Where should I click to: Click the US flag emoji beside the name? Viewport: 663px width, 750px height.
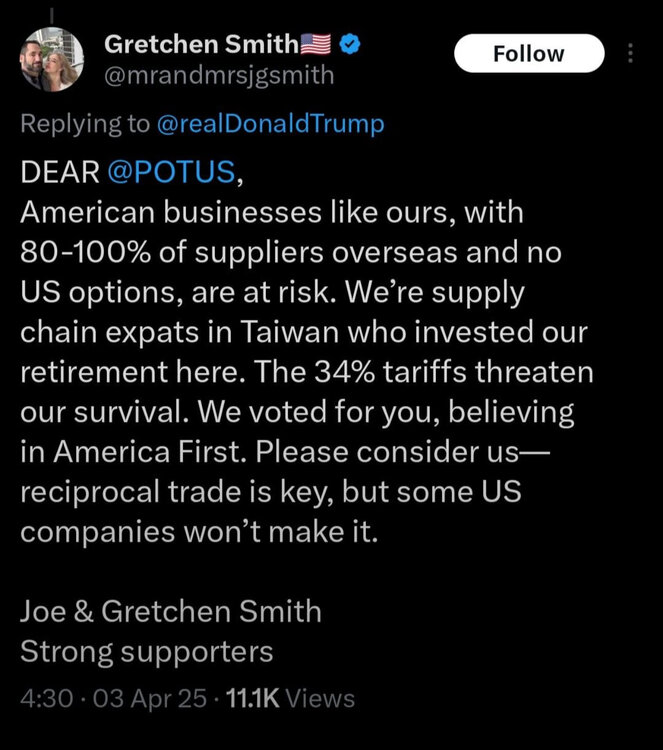(x=316, y=44)
